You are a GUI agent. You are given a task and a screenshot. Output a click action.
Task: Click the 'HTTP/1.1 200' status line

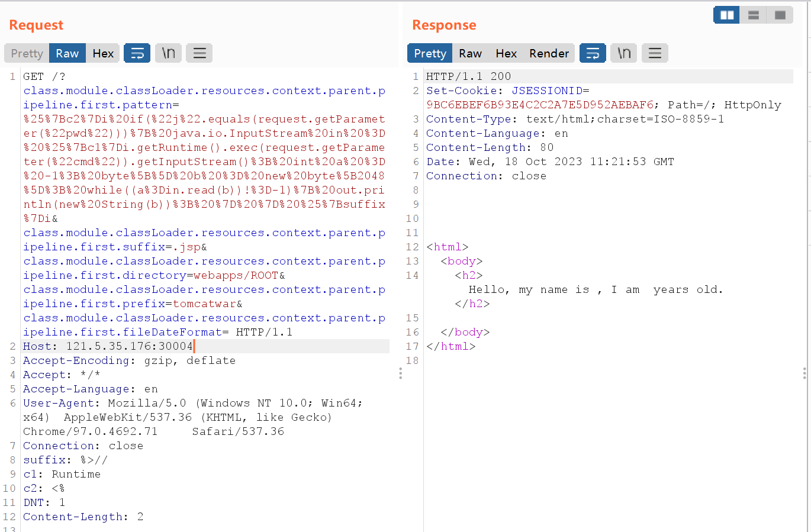coord(468,76)
